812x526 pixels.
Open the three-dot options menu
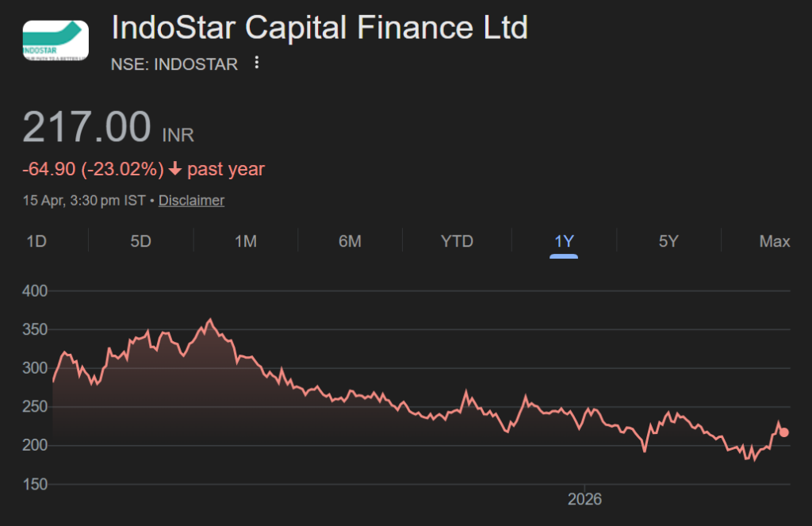click(x=255, y=63)
